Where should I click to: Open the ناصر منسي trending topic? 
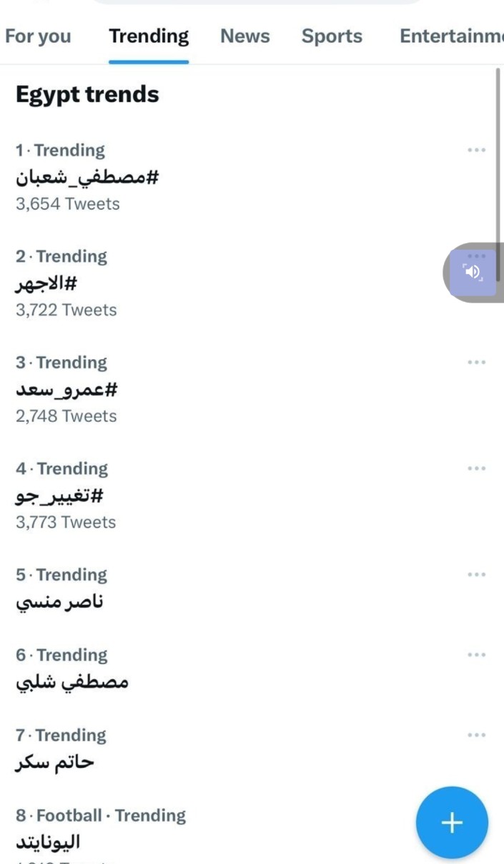60,602
